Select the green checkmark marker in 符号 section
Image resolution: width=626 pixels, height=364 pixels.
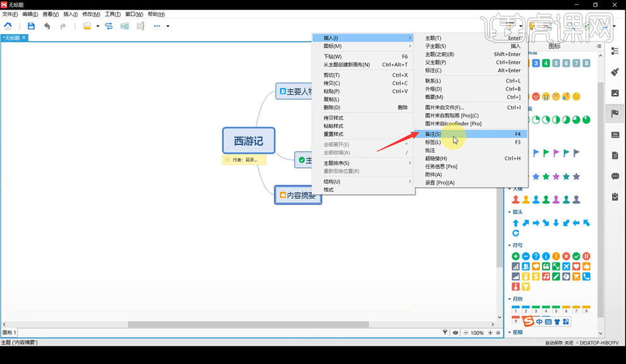[576, 256]
